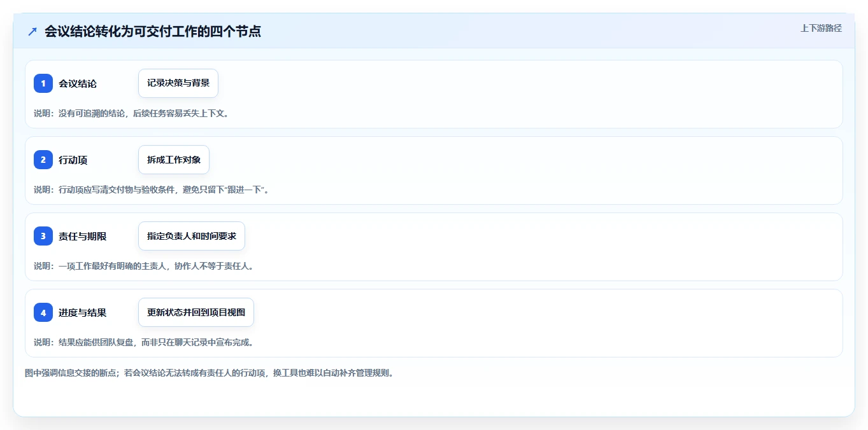Click the '指定负责人和时间要求' chip
The width and height of the screenshot is (868, 430).
(192, 236)
